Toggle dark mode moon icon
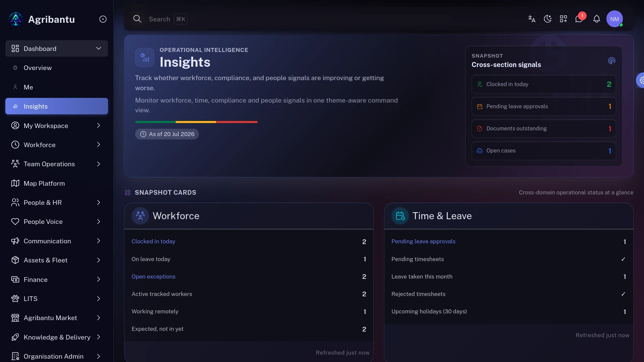This screenshot has height=362, width=644. (x=547, y=19)
